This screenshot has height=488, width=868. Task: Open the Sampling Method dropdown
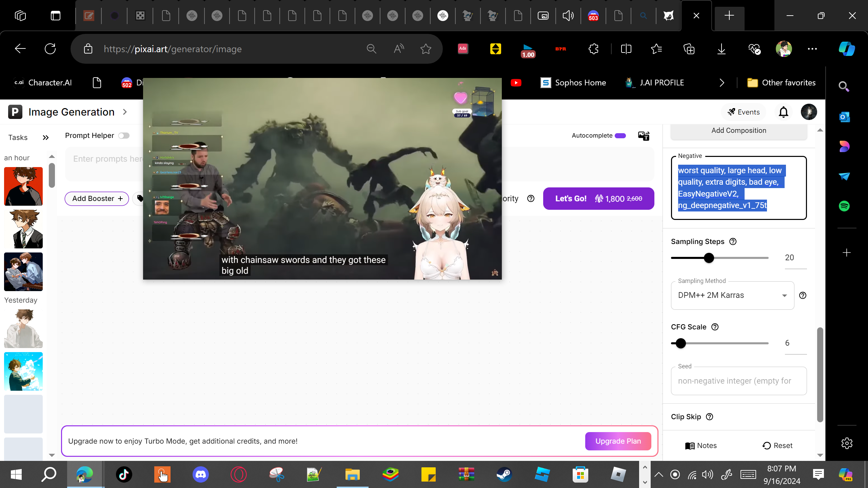732,295
